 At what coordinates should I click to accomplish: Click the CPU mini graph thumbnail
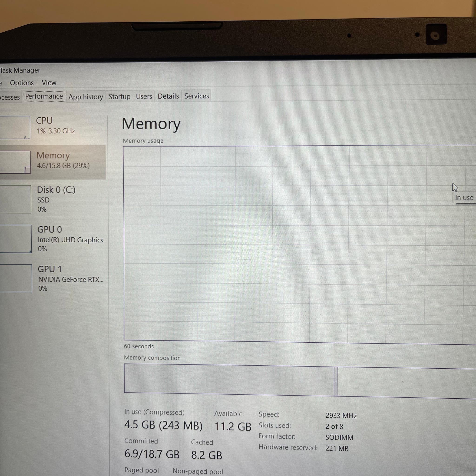point(15,127)
